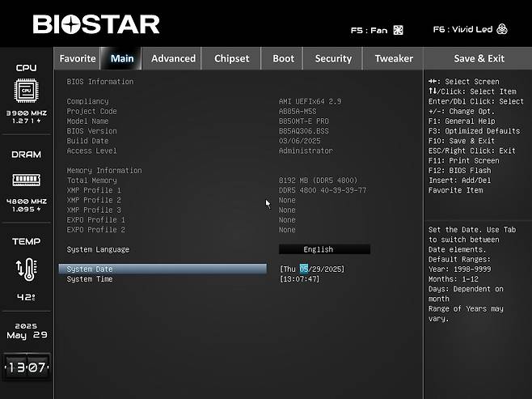Click the BIOS Version label
The width and height of the screenshot is (532, 399).
(91, 131)
